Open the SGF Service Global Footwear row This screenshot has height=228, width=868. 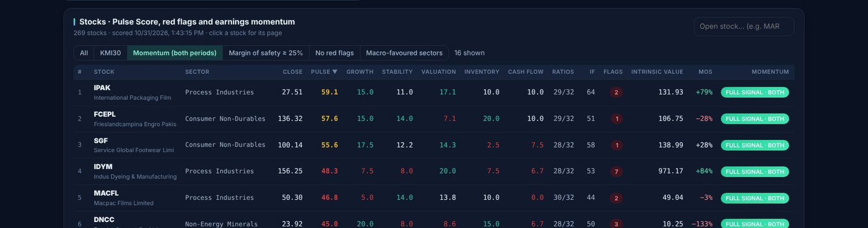[434, 145]
